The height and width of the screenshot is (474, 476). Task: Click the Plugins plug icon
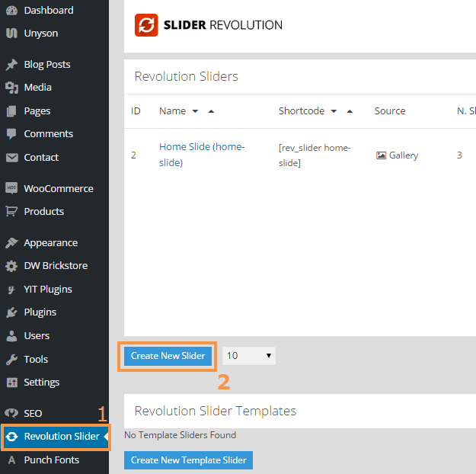point(11,312)
